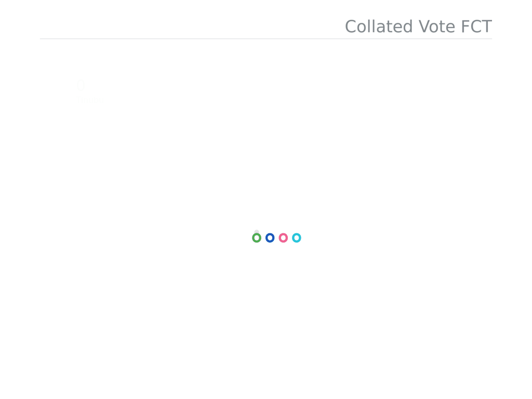Click the small grey dot above green circle
The height and width of the screenshot is (399, 532).
[257, 232]
